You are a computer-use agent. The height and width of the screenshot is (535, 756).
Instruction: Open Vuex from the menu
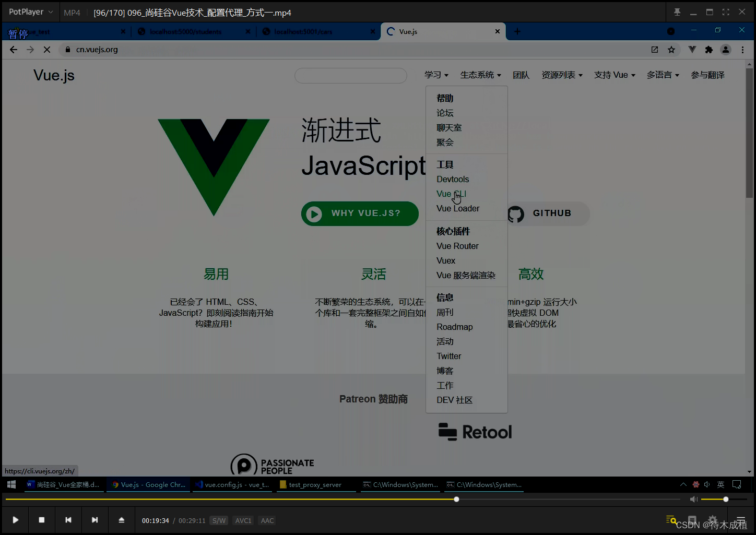click(446, 260)
